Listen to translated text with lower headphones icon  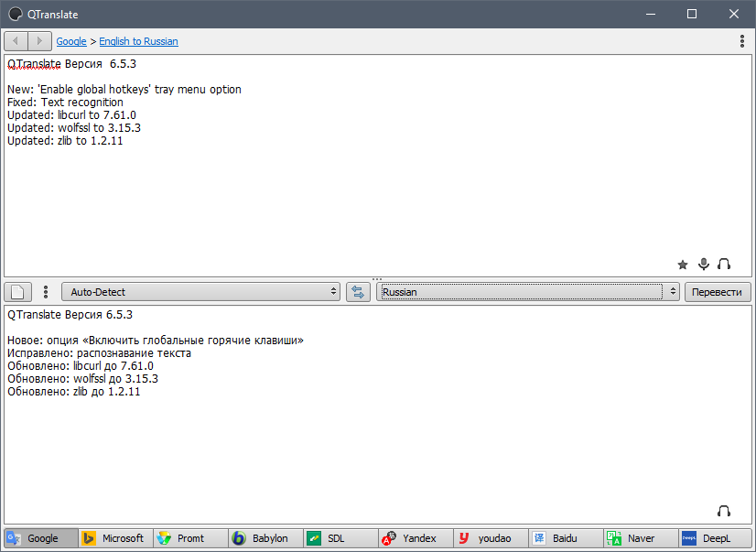pos(724,511)
